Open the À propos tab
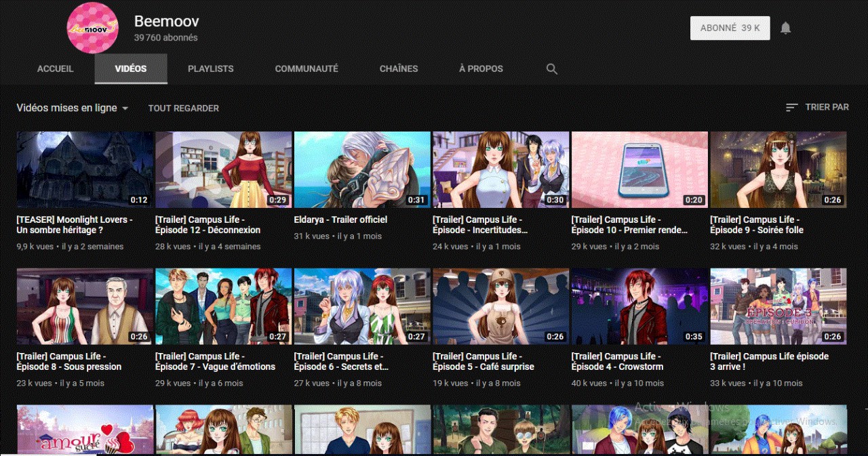The width and height of the screenshot is (868, 456). pyautogui.click(x=481, y=68)
